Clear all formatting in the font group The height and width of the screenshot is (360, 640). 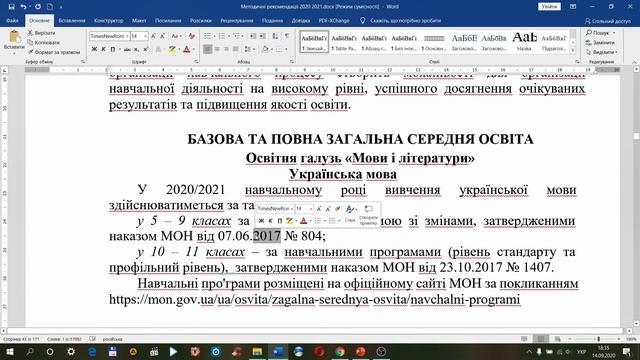pyautogui.click(x=192, y=36)
